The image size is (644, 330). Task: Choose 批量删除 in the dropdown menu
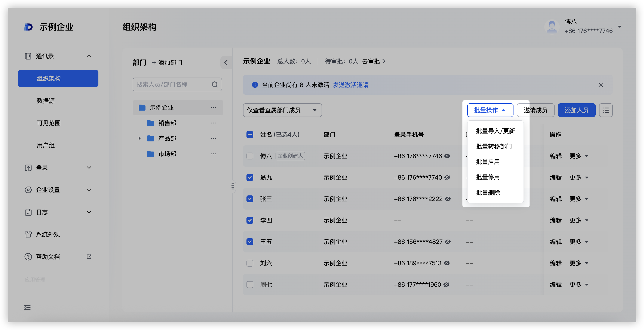(x=488, y=193)
